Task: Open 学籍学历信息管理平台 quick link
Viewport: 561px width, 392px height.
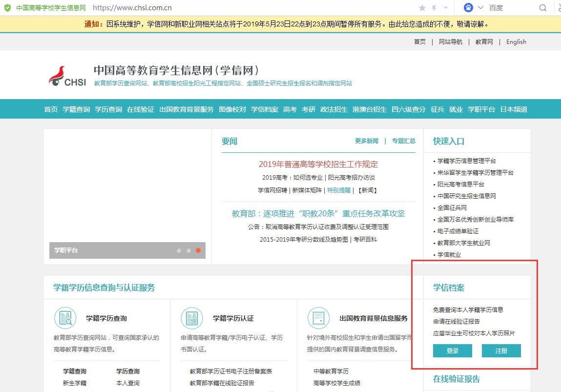Action: (x=467, y=161)
